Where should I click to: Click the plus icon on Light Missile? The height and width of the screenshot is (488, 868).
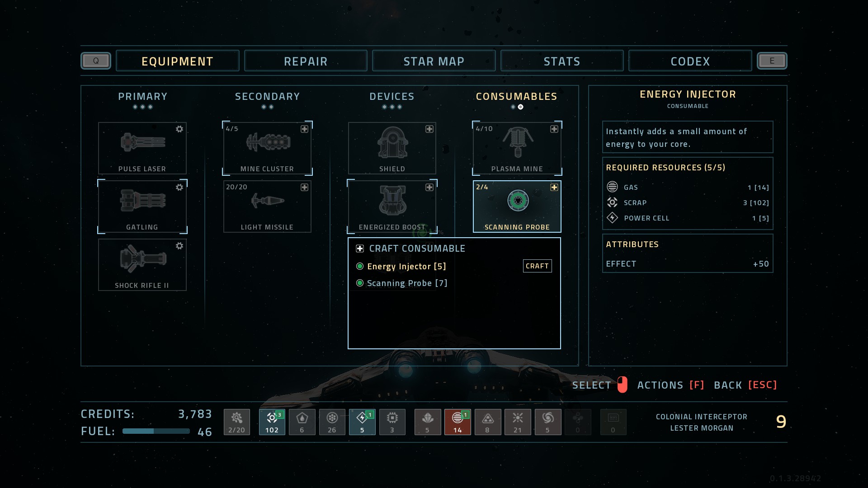pos(305,188)
